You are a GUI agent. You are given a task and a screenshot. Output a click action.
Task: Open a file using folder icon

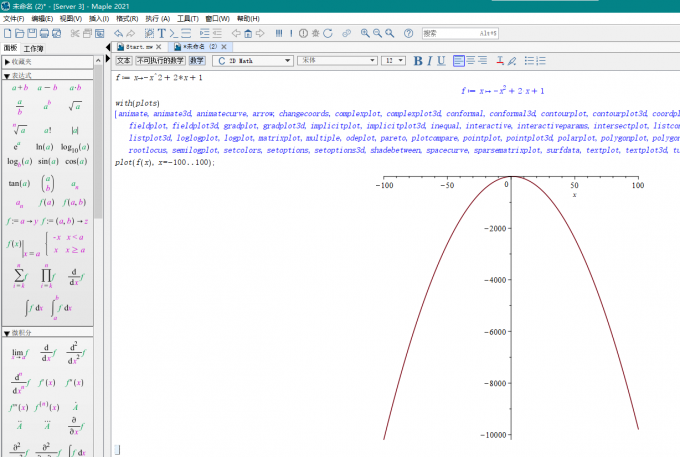20,33
